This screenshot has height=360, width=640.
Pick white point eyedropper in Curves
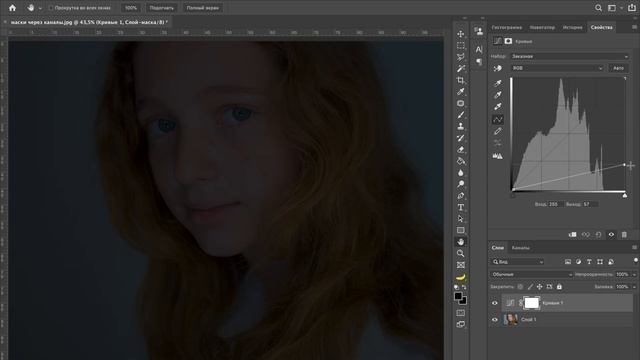click(498, 107)
